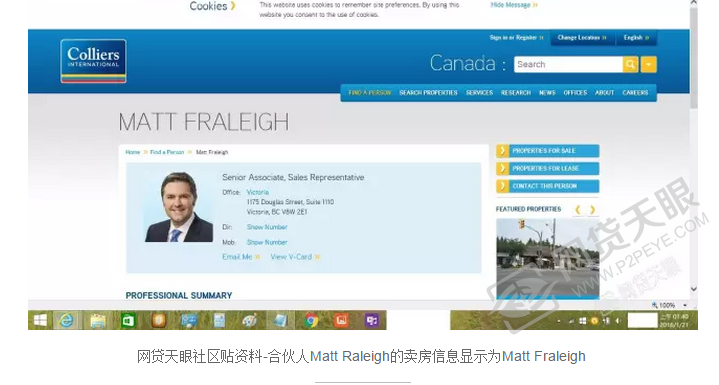Open the Search Properties menu item
Screen dimensions: 719x385
[x=428, y=93]
